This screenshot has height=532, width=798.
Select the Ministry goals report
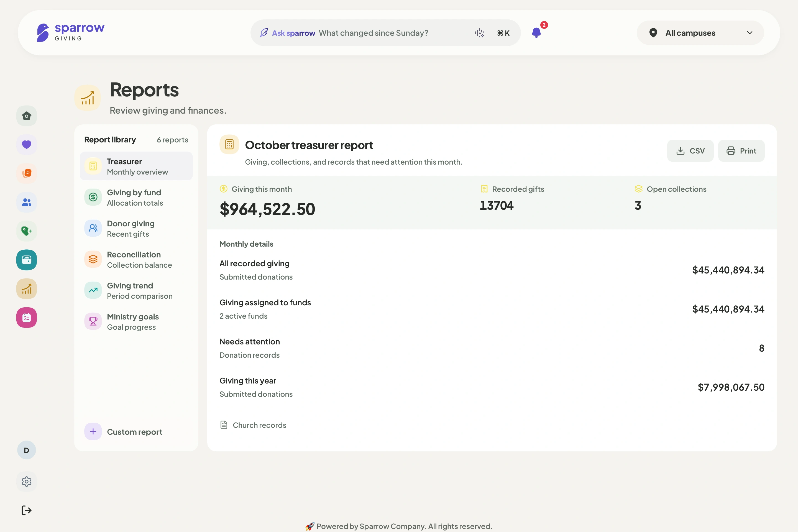136,322
